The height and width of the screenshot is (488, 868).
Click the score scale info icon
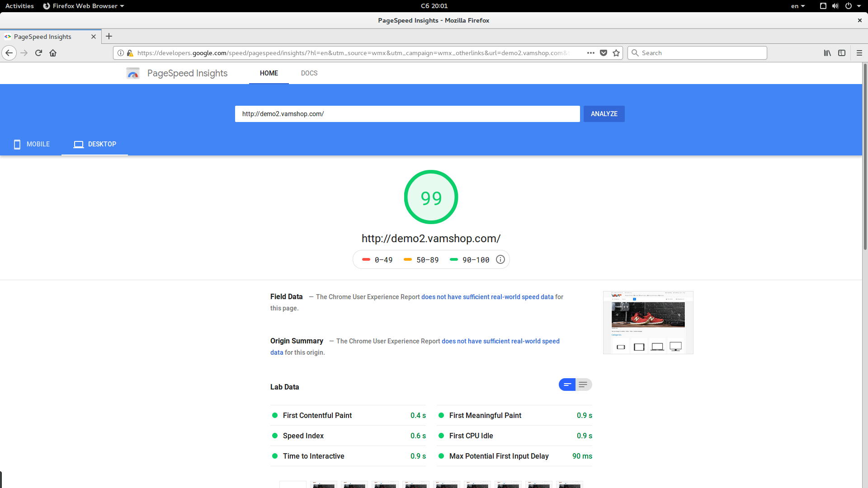coord(500,259)
